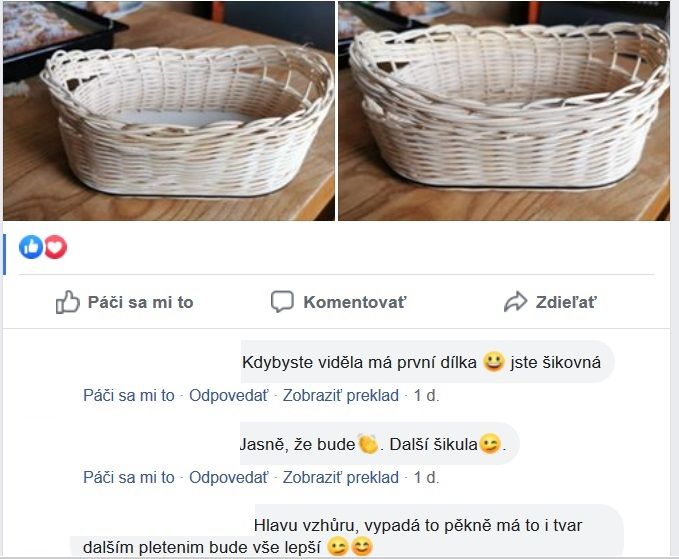Open timestamp of 'Jasně, že bude' comment
Image resolution: width=679 pixels, height=559 pixels.
[427, 477]
